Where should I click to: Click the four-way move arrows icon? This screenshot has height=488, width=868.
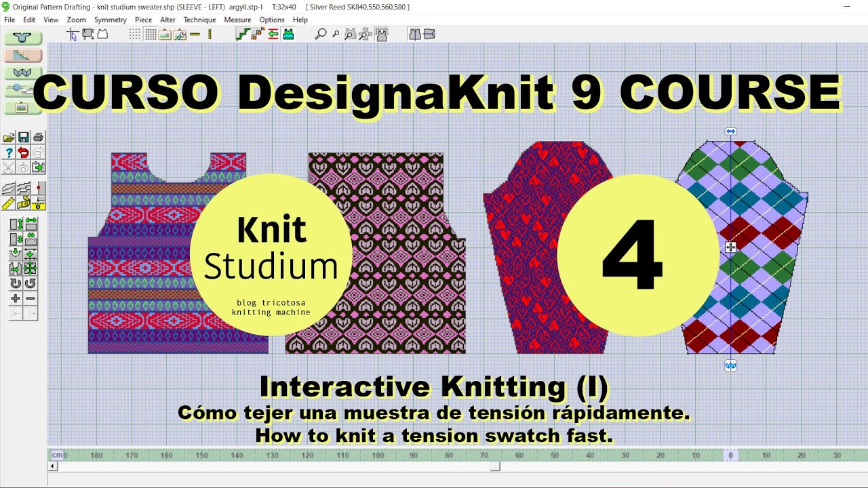(x=31, y=268)
